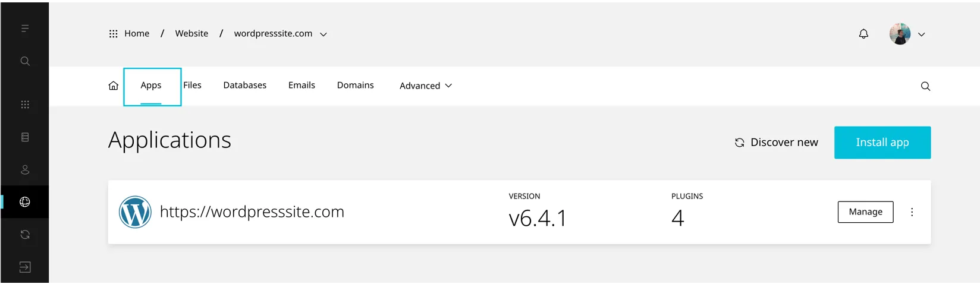Switch to the Emails tab
The width and height of the screenshot is (980, 284).
[x=301, y=86]
